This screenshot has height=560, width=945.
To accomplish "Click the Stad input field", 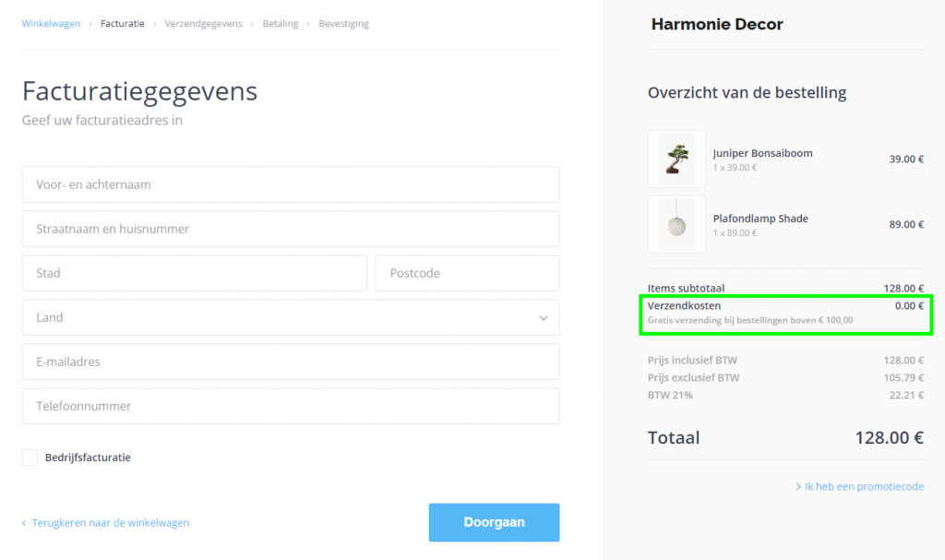I will tap(194, 273).
